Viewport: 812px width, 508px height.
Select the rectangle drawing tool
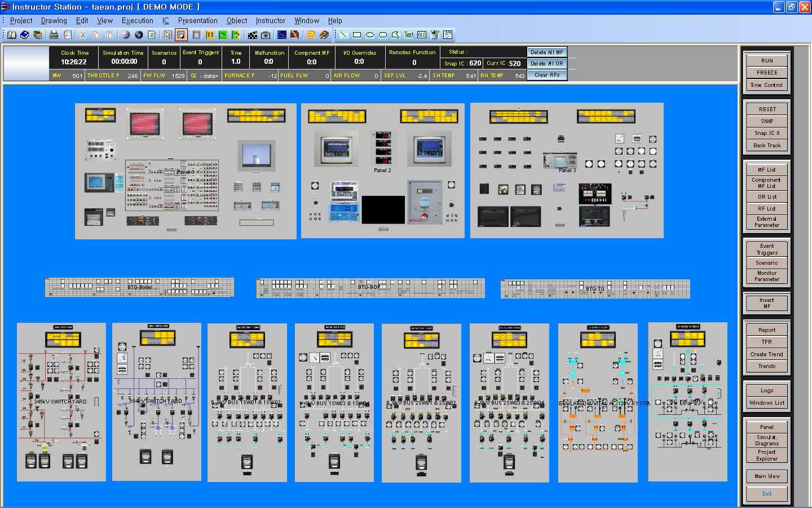(x=356, y=35)
